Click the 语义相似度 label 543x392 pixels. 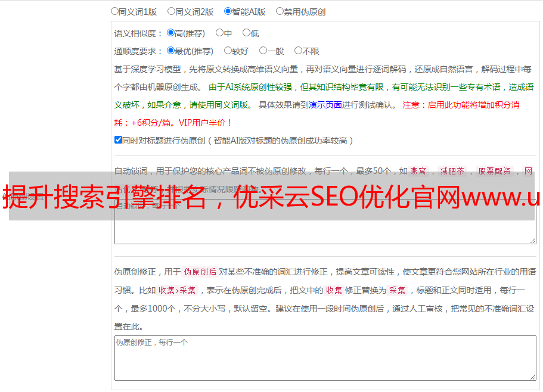coord(138,33)
